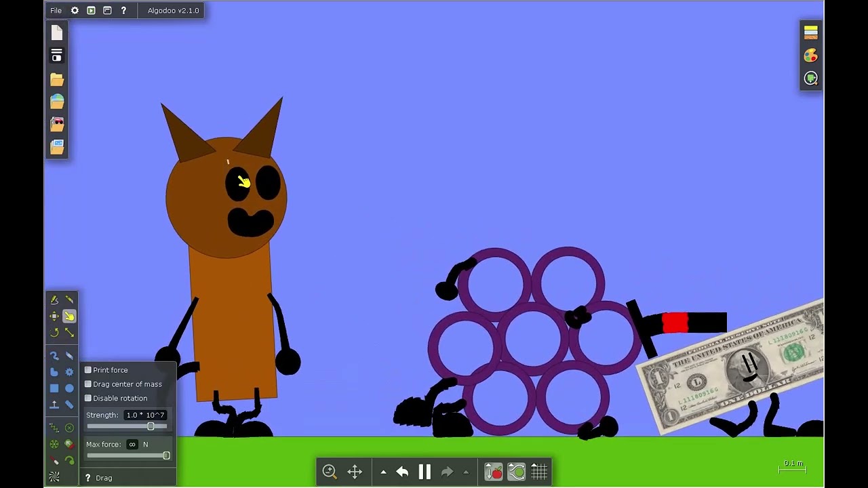
Task: Toggle the grid button
Action: [x=539, y=472]
